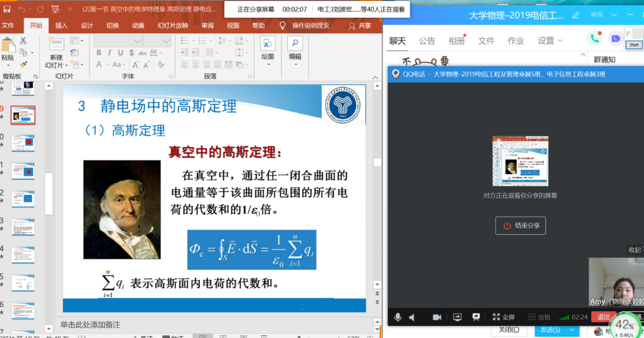Screen dimensions: 644x338
Task: Turn the camera on or off
Action: (437, 317)
